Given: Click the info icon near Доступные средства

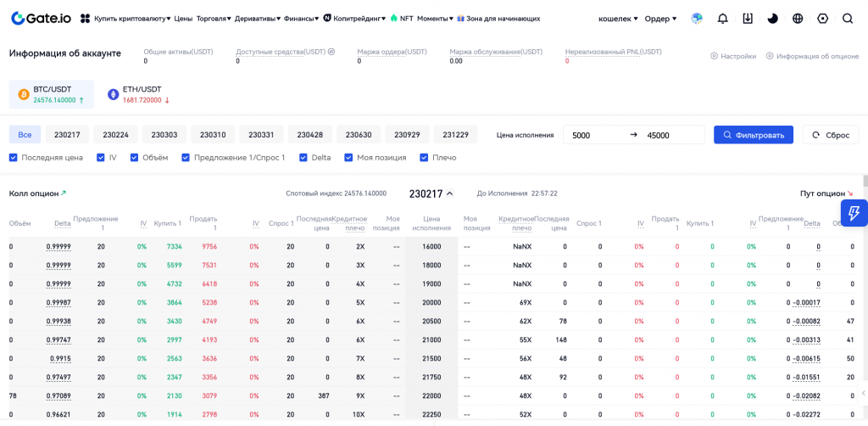Looking at the screenshot, I should tap(331, 52).
